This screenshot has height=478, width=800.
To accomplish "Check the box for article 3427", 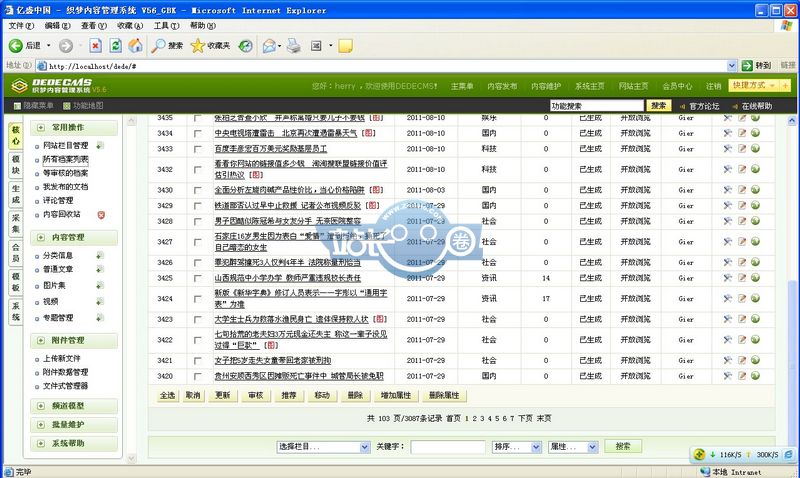I will 197,242.
